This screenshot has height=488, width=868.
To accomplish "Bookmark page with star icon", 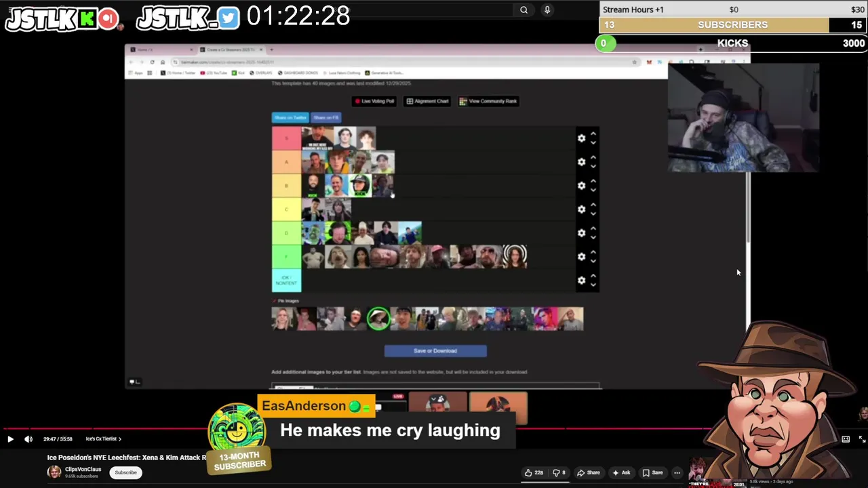I will pos(635,62).
